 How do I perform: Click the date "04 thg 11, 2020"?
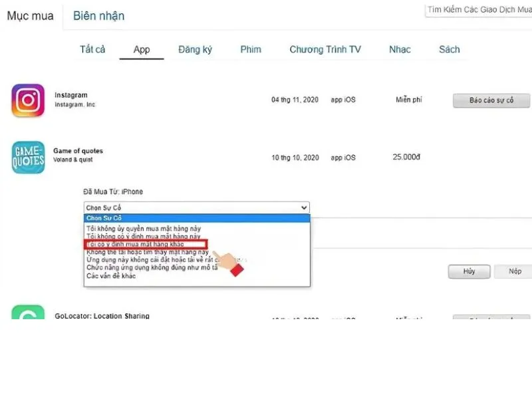pos(295,100)
